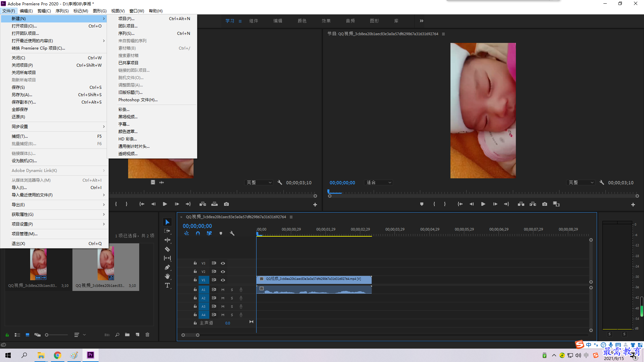Open Source monitor playback resolution dropdown
This screenshot has width=644, height=362.
tap(259, 183)
